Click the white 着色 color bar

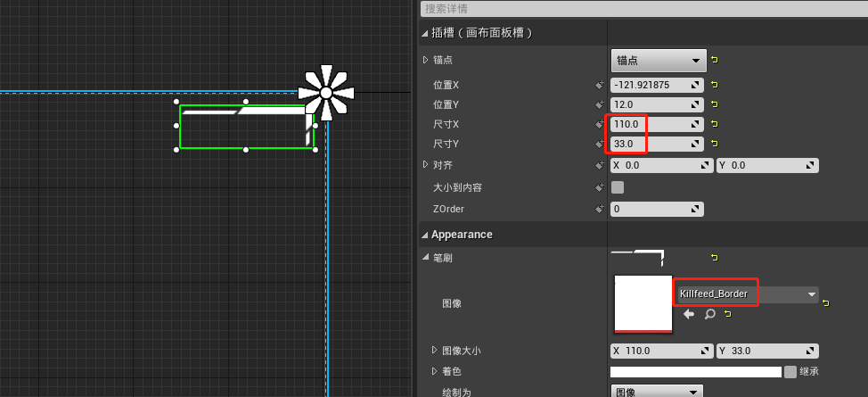coord(696,371)
